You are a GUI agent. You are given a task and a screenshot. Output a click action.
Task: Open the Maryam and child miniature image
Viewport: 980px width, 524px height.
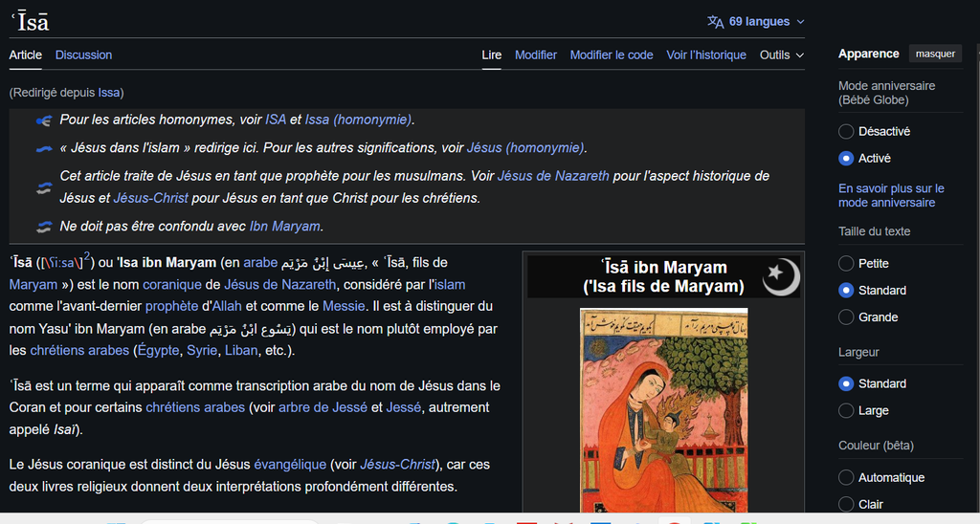pyautogui.click(x=664, y=409)
